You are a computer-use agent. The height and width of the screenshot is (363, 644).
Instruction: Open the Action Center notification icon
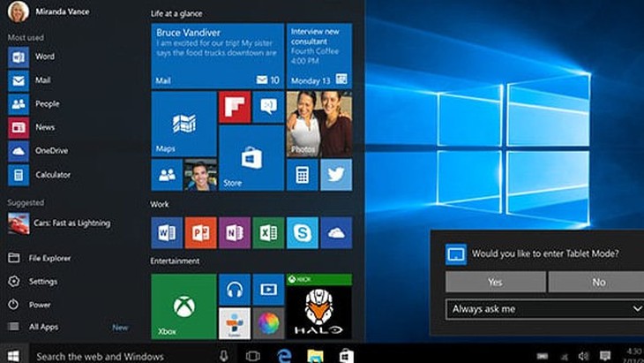(x=604, y=356)
